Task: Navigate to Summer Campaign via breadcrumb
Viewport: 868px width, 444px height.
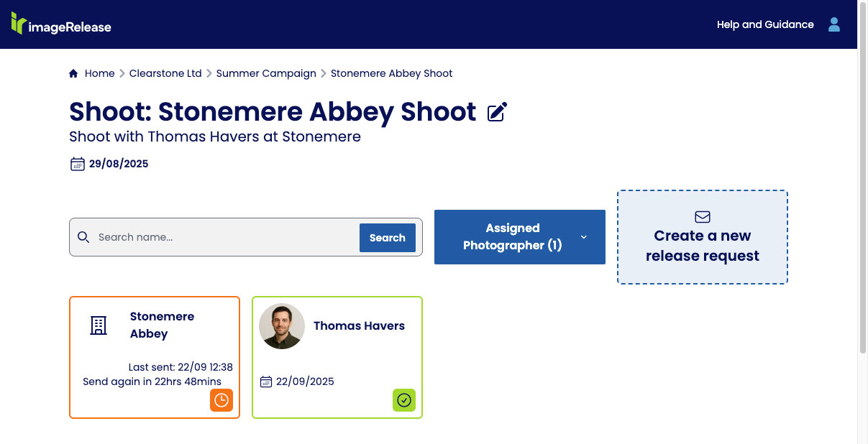Action: point(266,73)
